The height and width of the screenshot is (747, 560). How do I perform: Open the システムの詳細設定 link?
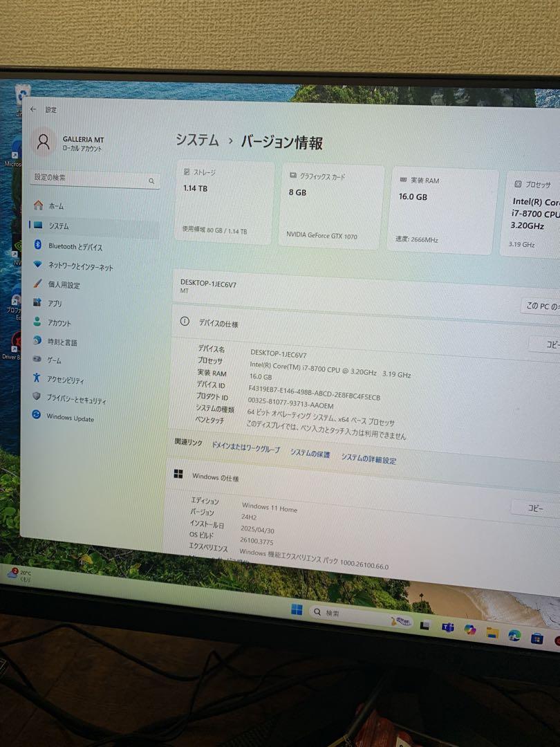(x=368, y=459)
